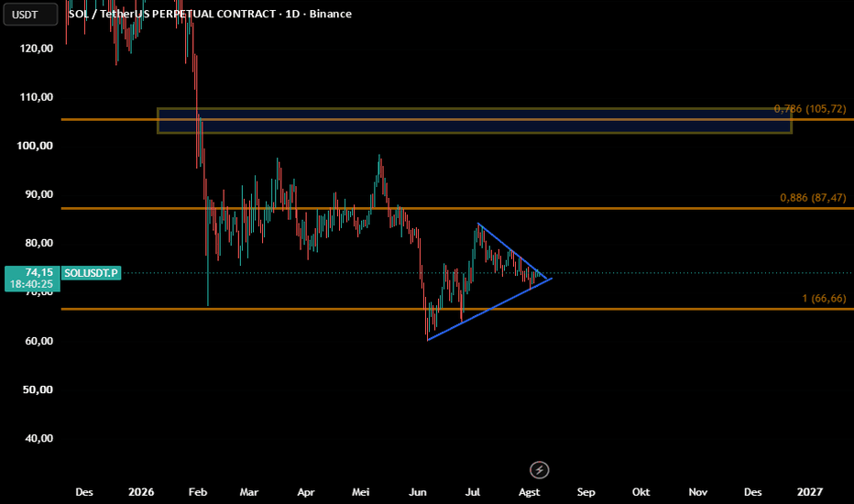Click the Mei label on time axis
Screen dimensions: 854x504
tap(360, 492)
